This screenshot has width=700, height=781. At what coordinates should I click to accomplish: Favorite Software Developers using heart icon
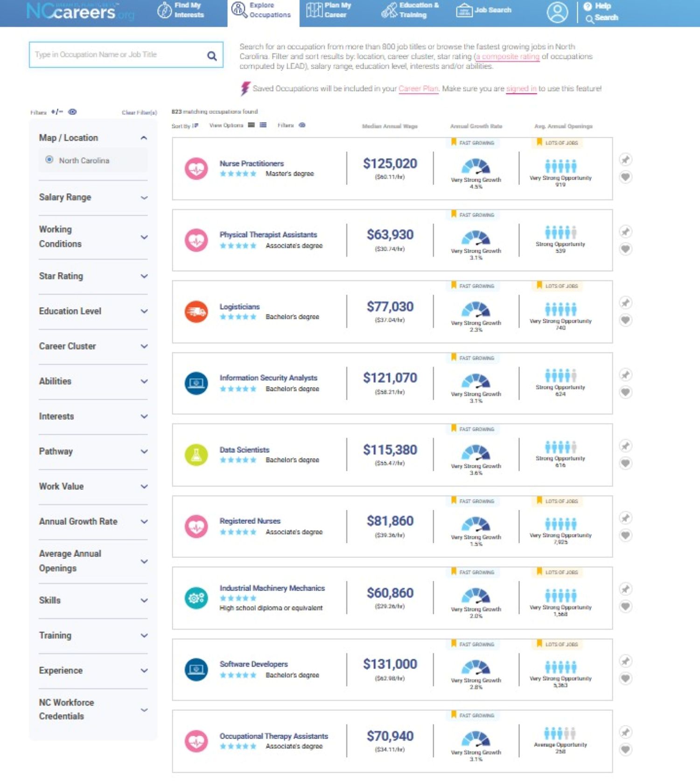coord(625,678)
